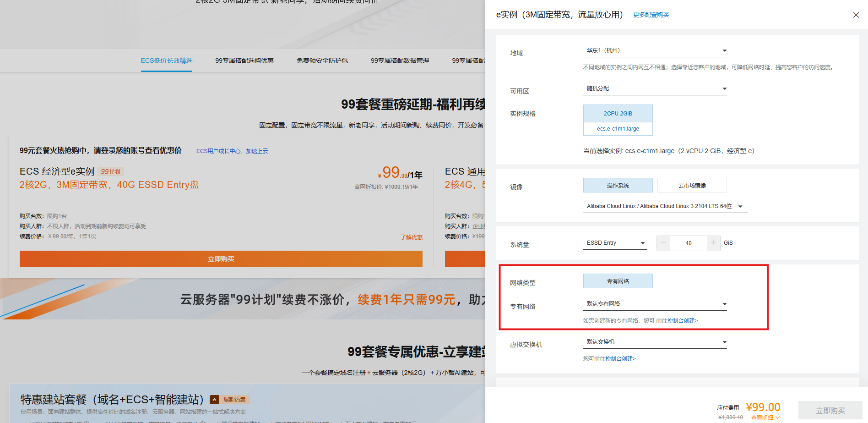Click orange 立即购买 button for ECS 经济型e实例
This screenshot has width=868, height=423.
pyautogui.click(x=221, y=259)
